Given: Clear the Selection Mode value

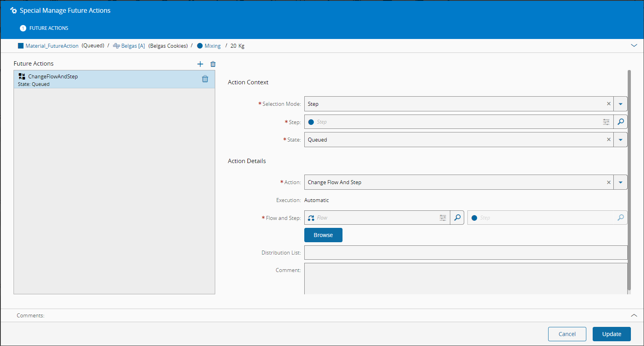Looking at the screenshot, I should tap(608, 104).
